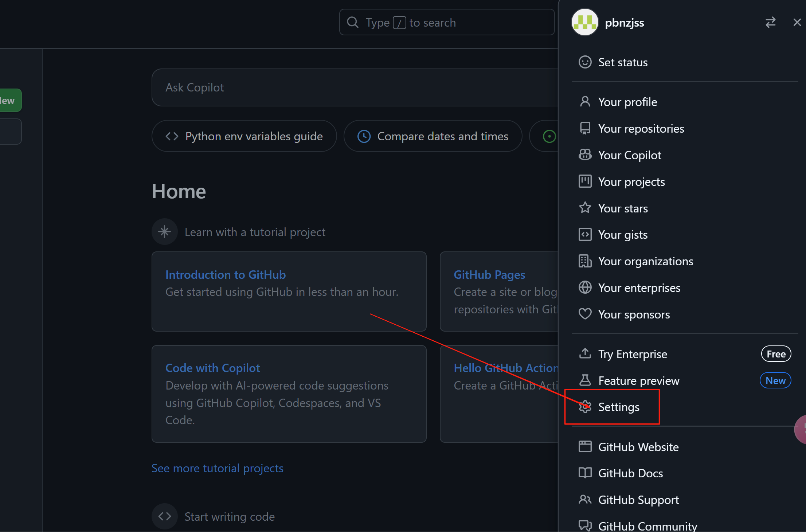Click the gear icon next to Settings
The height and width of the screenshot is (532, 806).
(x=586, y=407)
